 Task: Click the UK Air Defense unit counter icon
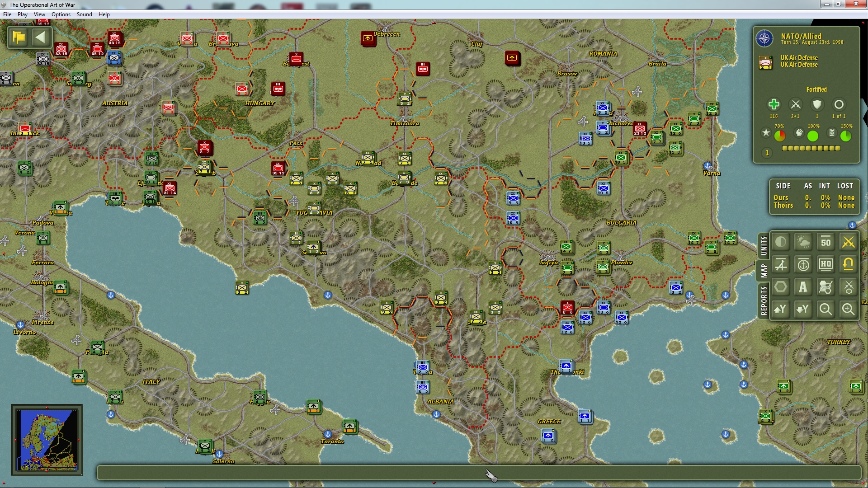pyautogui.click(x=765, y=62)
